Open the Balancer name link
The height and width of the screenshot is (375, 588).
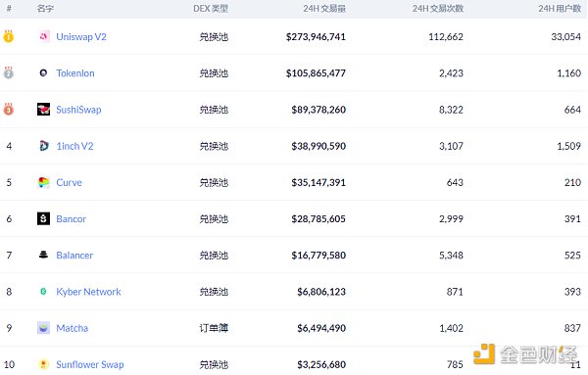pyautogui.click(x=74, y=256)
